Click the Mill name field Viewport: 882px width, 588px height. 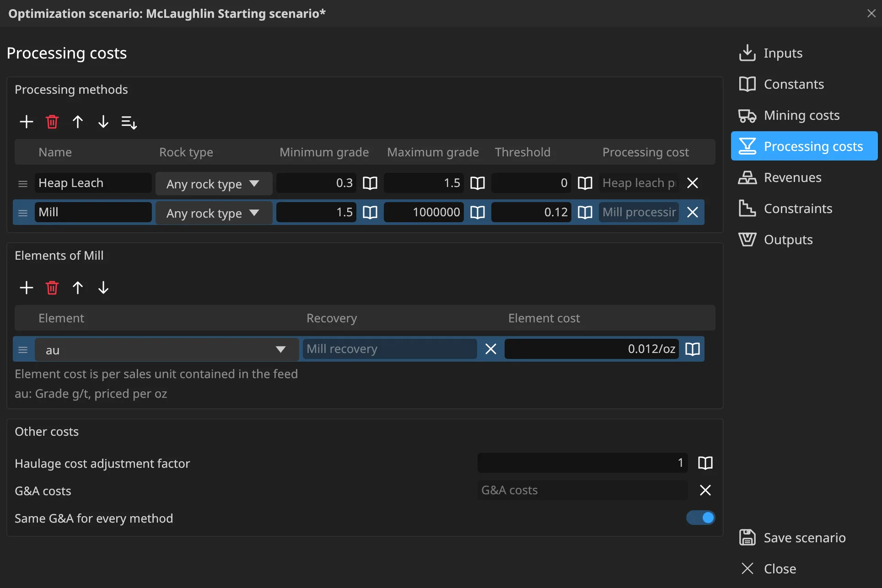click(93, 212)
